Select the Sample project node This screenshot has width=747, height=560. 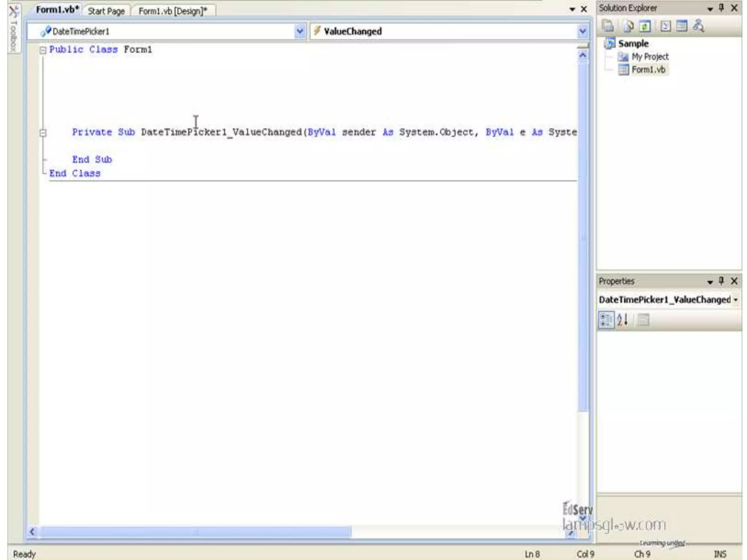point(633,44)
